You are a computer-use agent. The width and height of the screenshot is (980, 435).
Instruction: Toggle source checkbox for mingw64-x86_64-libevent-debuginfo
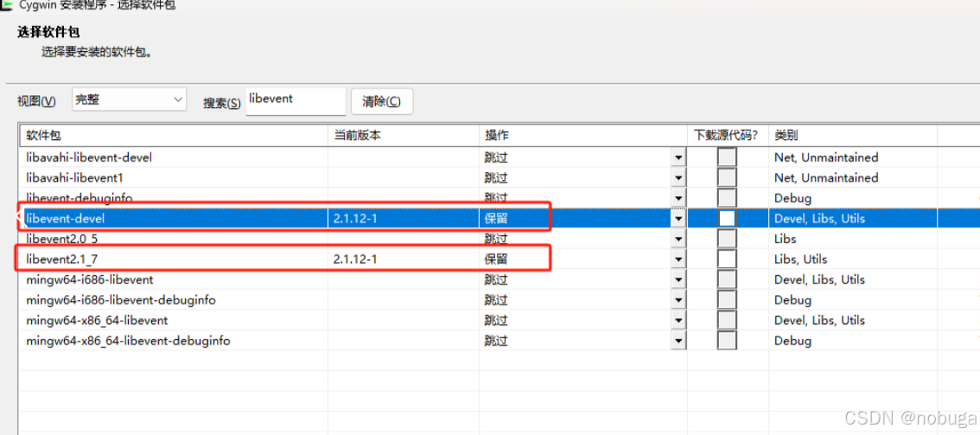tap(727, 342)
